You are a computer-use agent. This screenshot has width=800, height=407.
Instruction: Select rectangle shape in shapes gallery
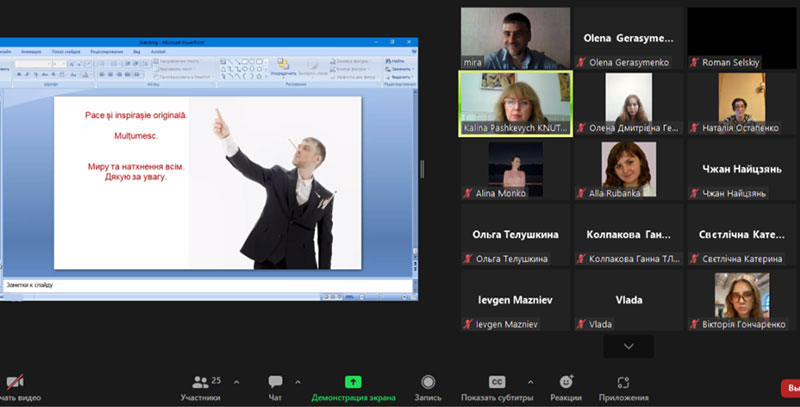(244, 62)
